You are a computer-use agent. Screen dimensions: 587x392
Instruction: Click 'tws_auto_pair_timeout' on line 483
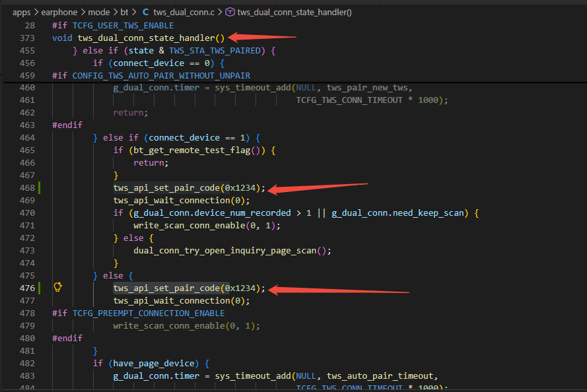click(x=380, y=376)
